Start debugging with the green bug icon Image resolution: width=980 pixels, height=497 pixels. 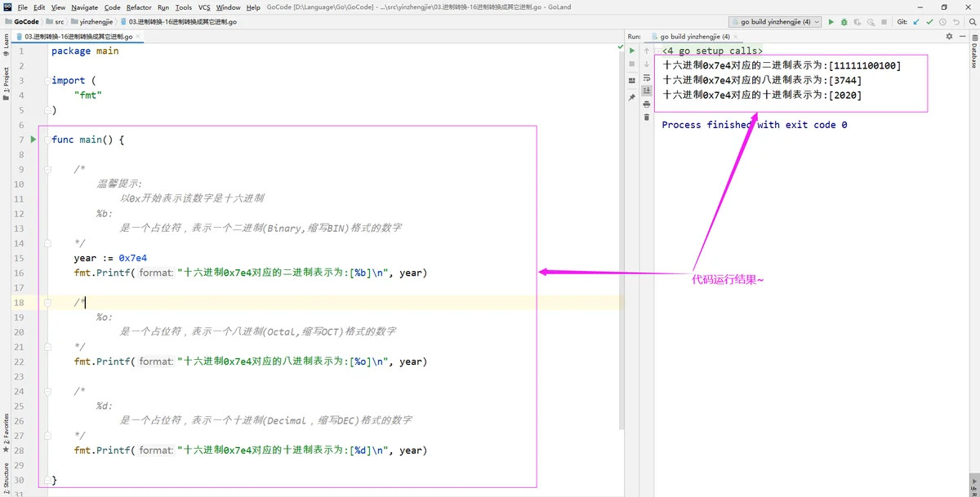[x=844, y=22]
